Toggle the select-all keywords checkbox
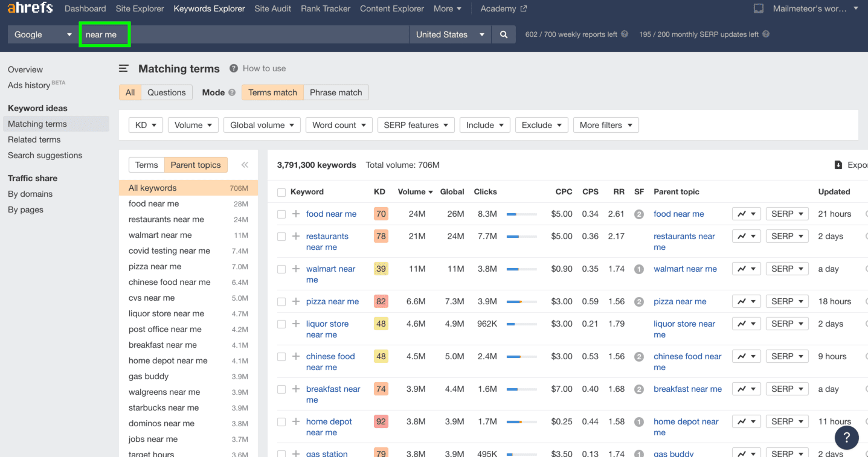The height and width of the screenshot is (457, 868). click(281, 192)
